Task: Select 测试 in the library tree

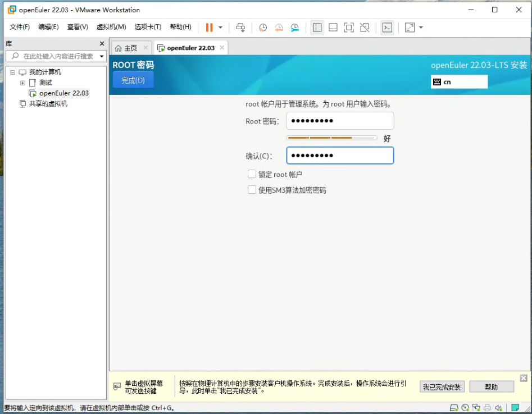Action: point(46,83)
